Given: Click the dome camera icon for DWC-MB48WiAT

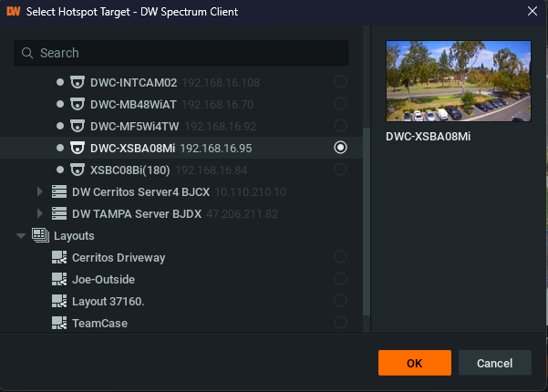Looking at the screenshot, I should coord(78,105).
